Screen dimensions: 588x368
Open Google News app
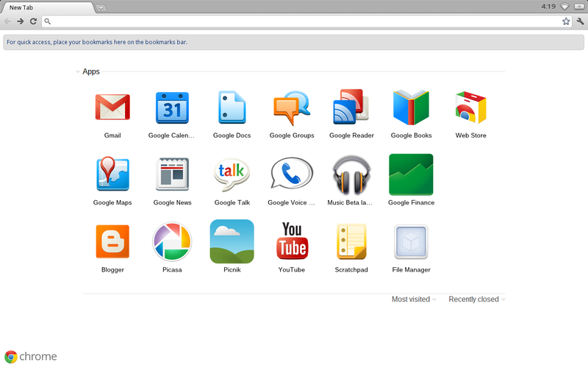coord(172,174)
